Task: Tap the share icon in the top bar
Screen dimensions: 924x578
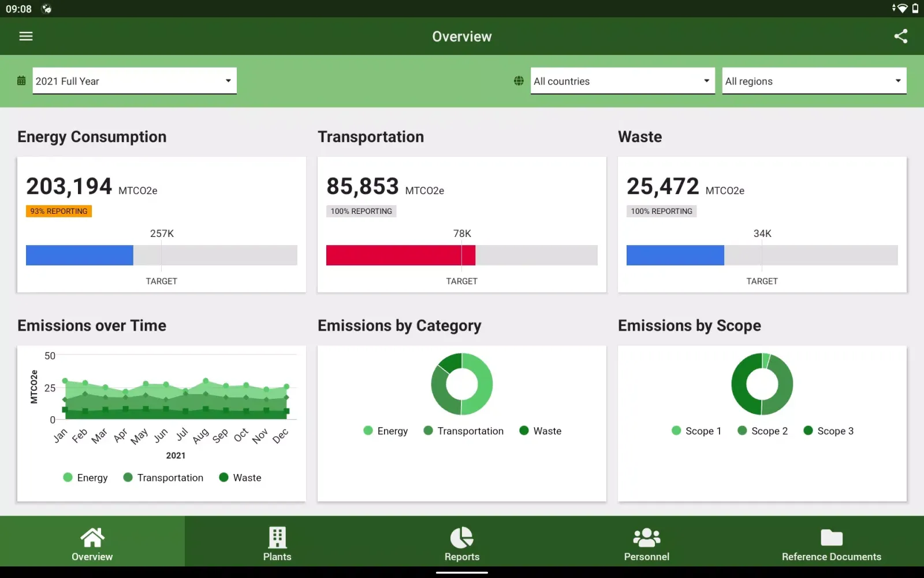Action: click(x=901, y=36)
